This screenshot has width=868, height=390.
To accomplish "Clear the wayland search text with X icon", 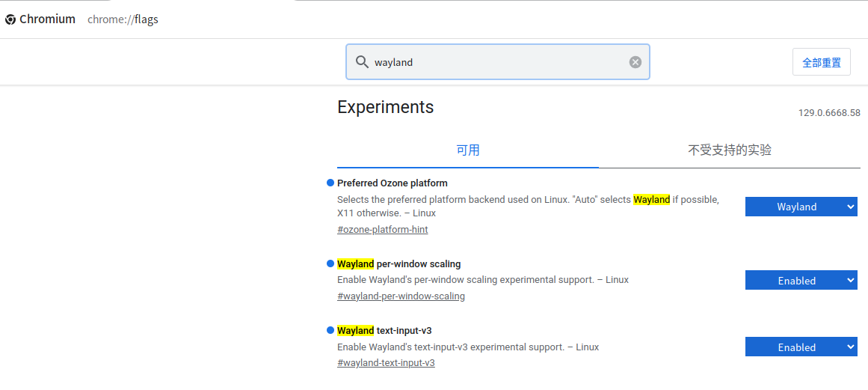I will (635, 62).
